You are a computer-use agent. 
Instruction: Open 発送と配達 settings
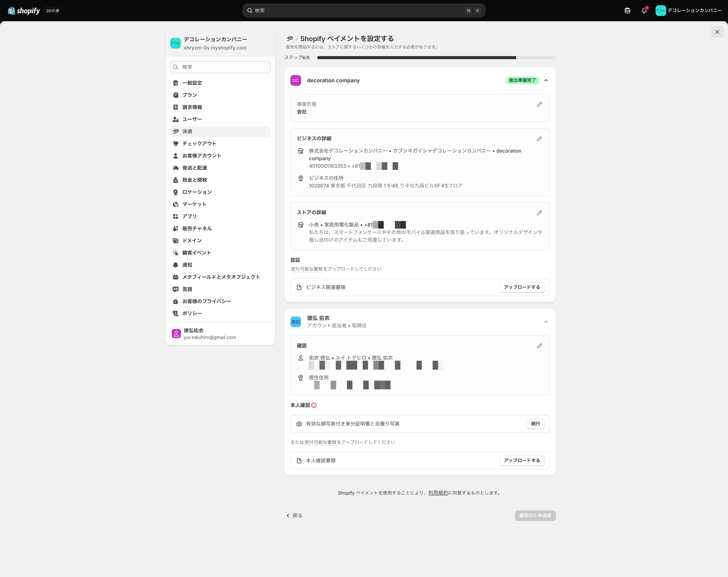click(x=220, y=168)
